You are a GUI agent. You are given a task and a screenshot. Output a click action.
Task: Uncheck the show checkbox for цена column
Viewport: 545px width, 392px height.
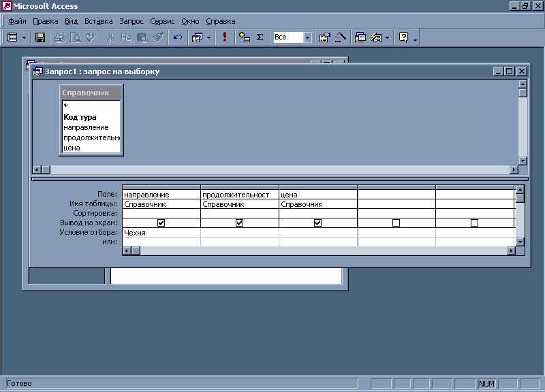coord(317,223)
